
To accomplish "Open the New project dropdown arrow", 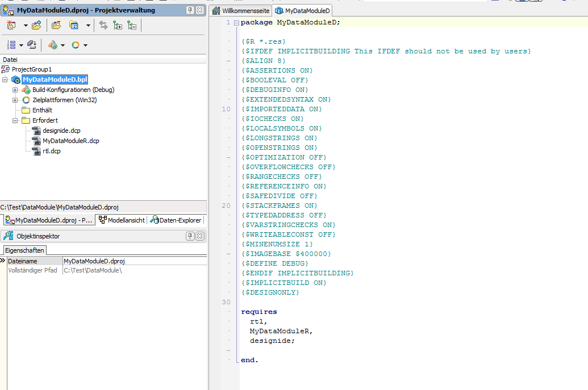I will pyautogui.click(x=26, y=26).
